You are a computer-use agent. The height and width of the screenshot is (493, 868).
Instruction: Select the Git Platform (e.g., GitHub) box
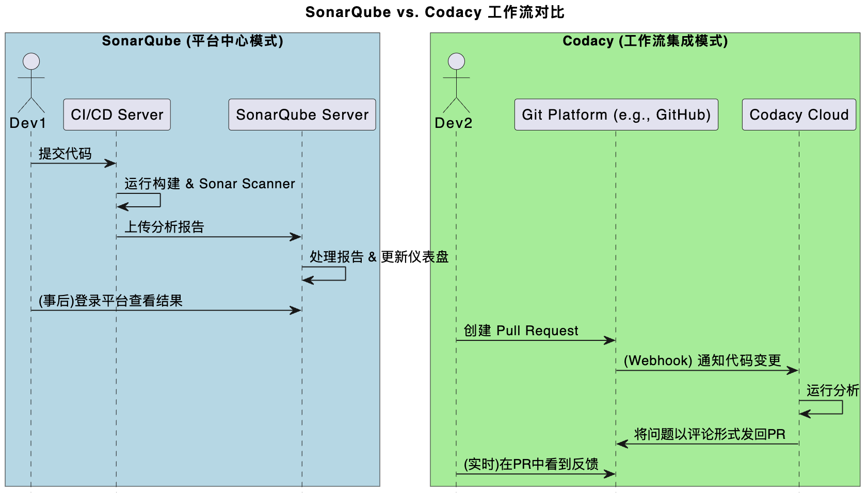pos(616,114)
